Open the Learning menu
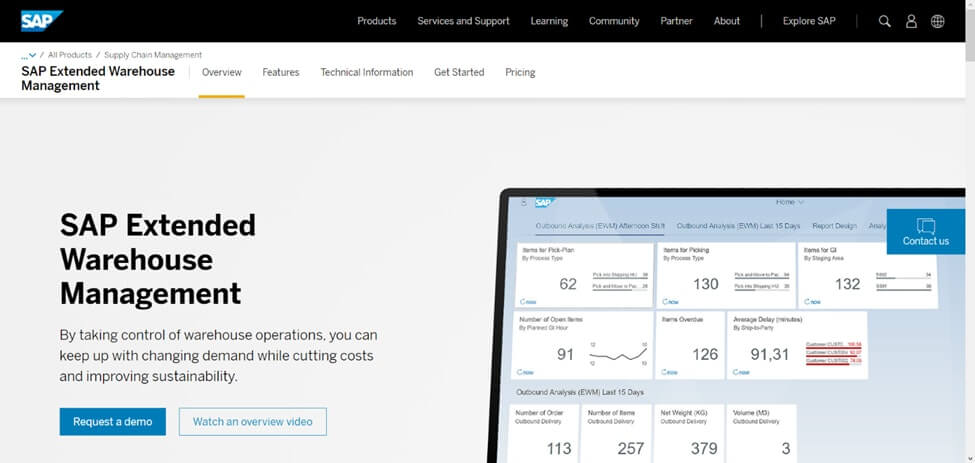The width and height of the screenshot is (975, 463). click(549, 21)
